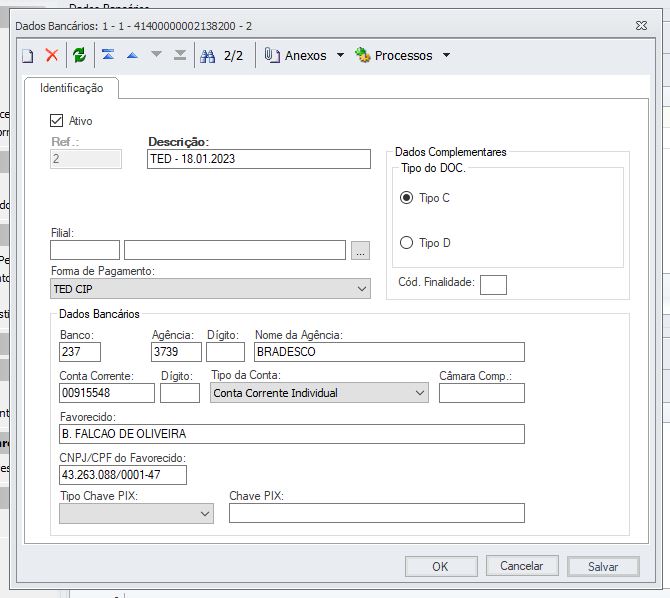The width and height of the screenshot is (670, 598).
Task: Go to previous record blue up arrow
Action: [131, 56]
